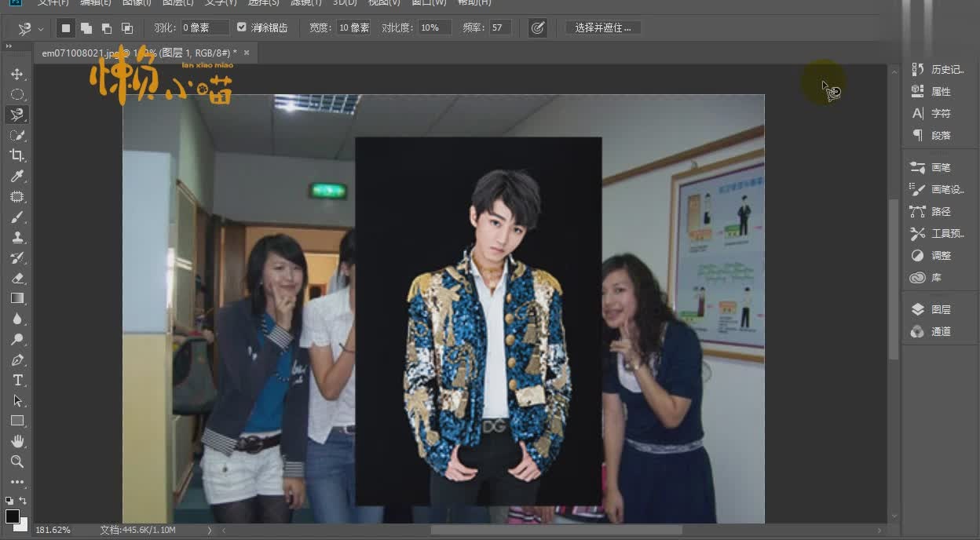Open the 属性 properties panel

click(x=931, y=91)
